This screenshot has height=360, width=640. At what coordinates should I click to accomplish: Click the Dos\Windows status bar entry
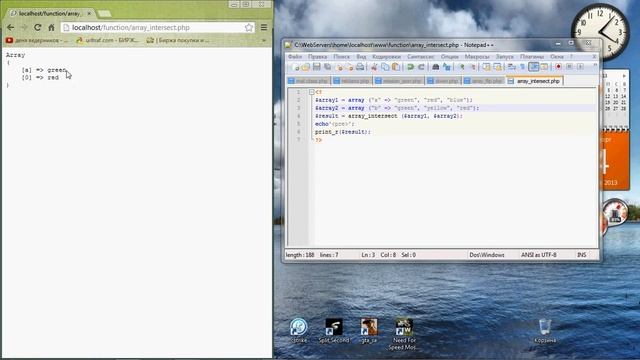click(487, 255)
